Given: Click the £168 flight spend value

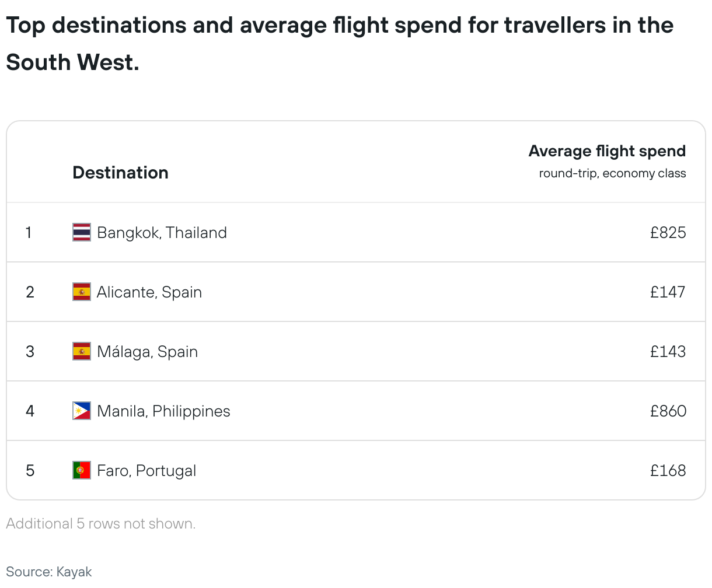Looking at the screenshot, I should click(668, 471).
